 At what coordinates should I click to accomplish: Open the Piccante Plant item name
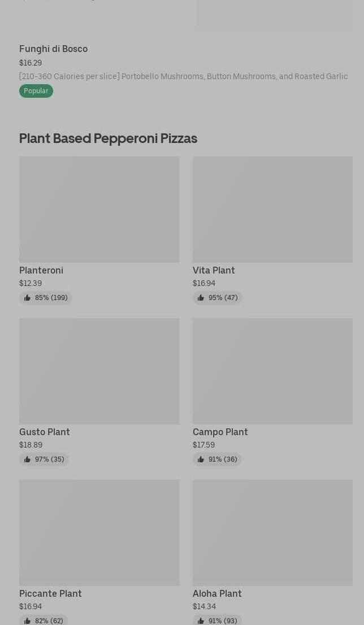click(50, 594)
